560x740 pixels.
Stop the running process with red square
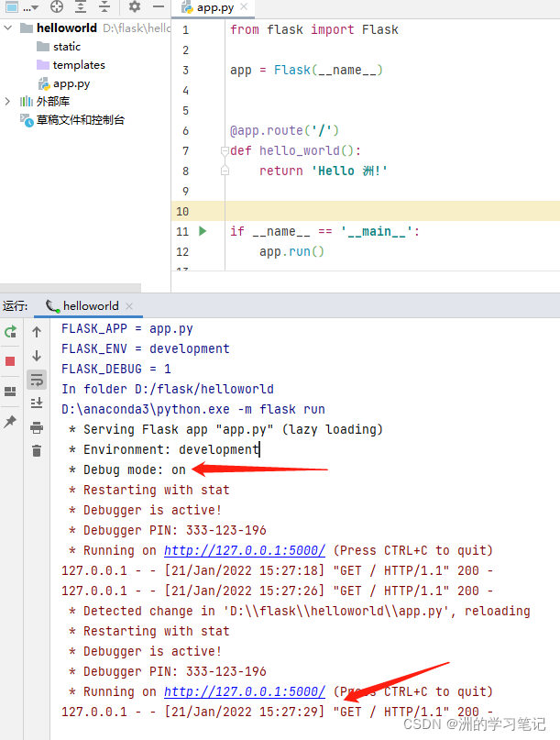(10, 361)
